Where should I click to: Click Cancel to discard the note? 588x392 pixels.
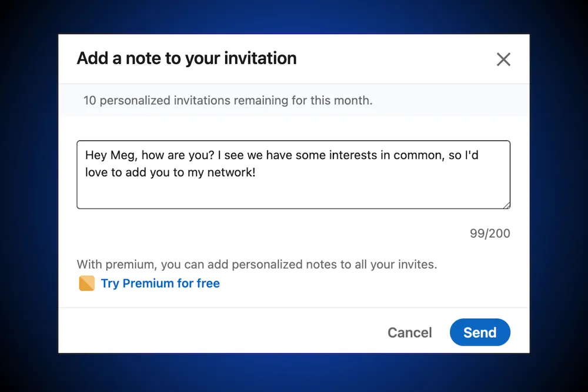[409, 332]
